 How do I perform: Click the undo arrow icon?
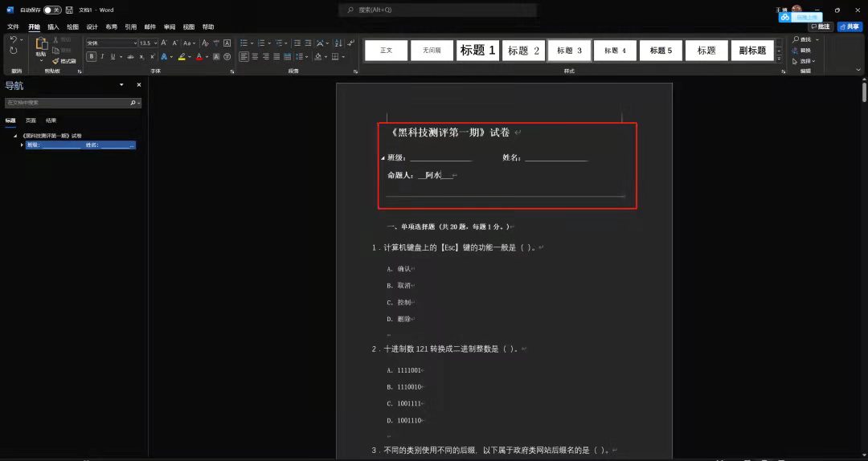click(x=14, y=39)
